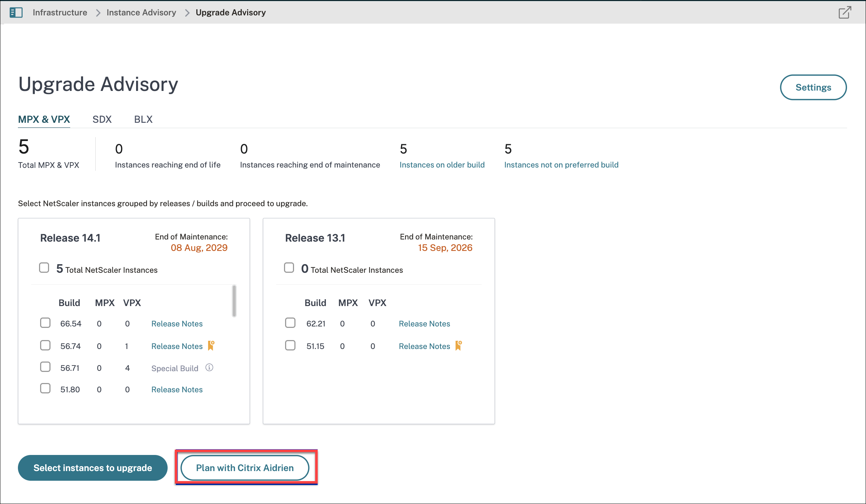This screenshot has width=866, height=504.
Task: Check build 56.71 checkbox
Action: (45, 367)
